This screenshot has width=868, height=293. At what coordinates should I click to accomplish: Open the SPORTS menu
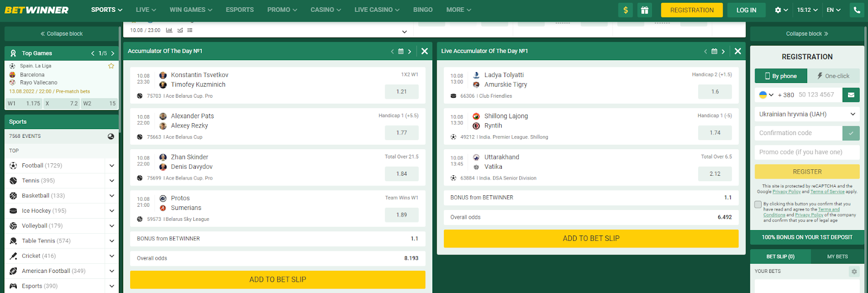pyautogui.click(x=107, y=10)
